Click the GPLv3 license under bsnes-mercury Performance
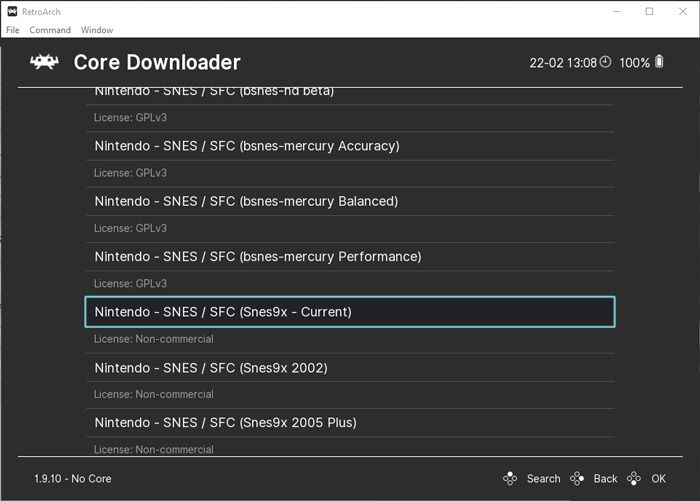Screen dimensions: 700x501 click(130, 284)
